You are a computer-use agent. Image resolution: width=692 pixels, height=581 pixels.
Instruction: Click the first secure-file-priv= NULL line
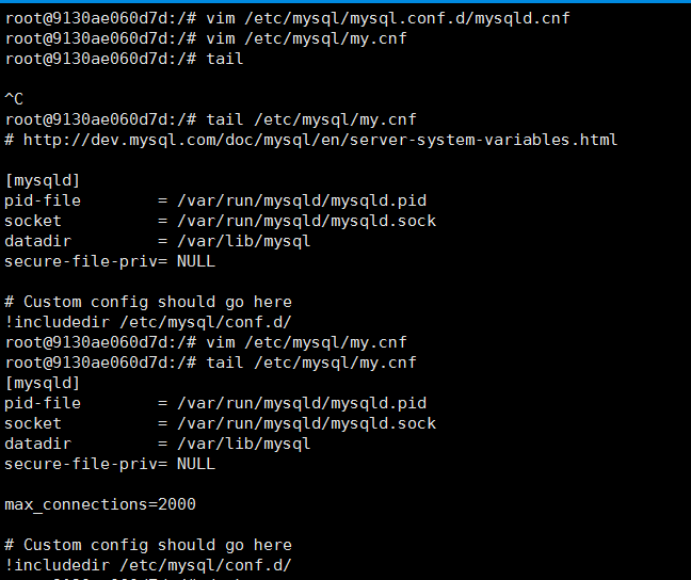(110, 262)
